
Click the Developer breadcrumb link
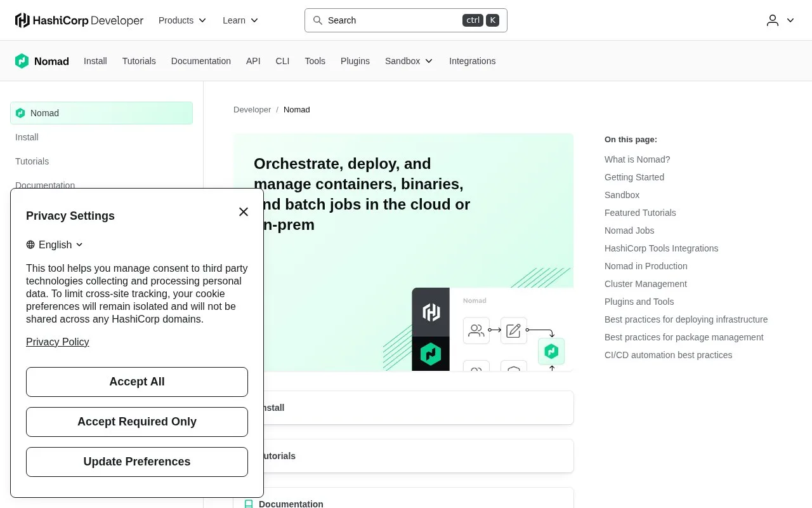coord(252,110)
